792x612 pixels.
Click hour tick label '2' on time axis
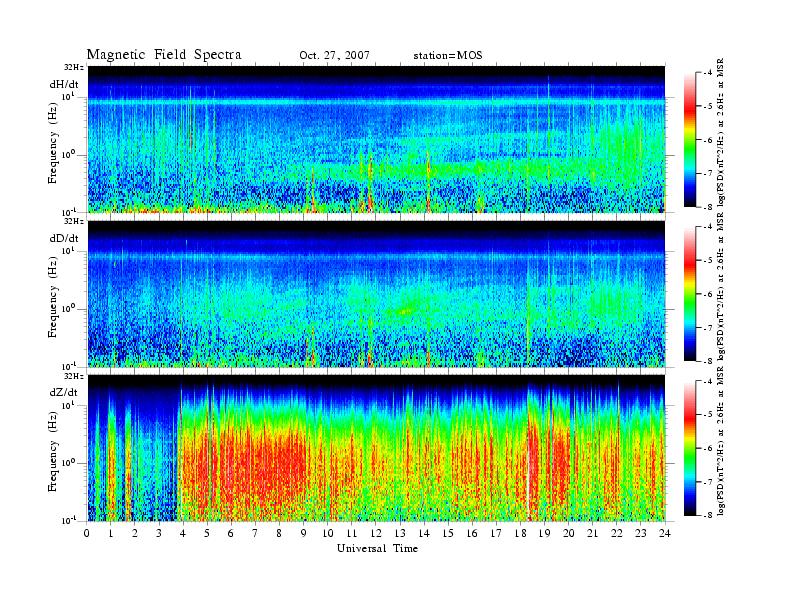[135, 533]
